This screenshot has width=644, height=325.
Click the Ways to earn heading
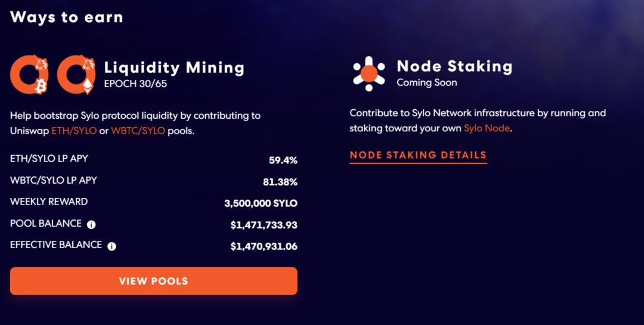[x=66, y=17]
